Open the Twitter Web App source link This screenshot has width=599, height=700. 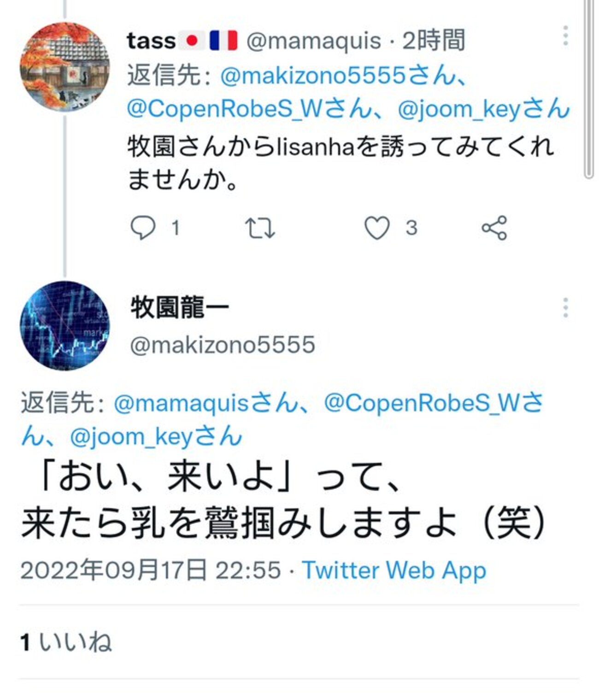coord(394,571)
